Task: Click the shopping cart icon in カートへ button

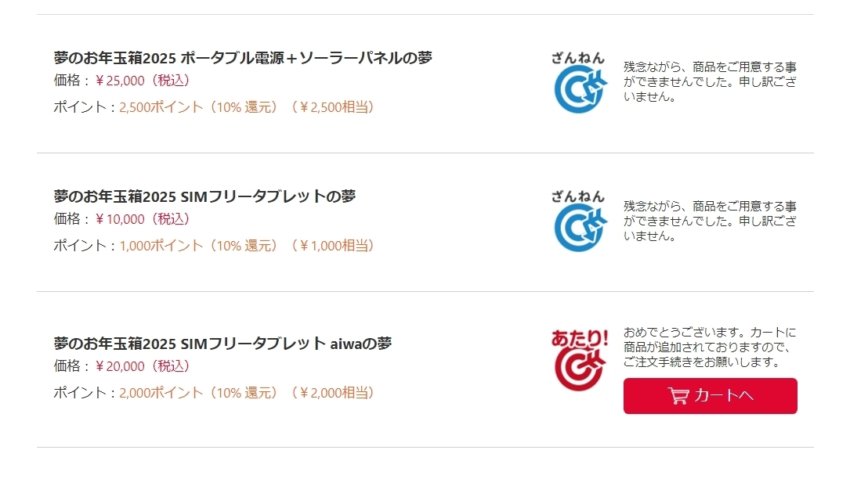Action: [x=678, y=396]
